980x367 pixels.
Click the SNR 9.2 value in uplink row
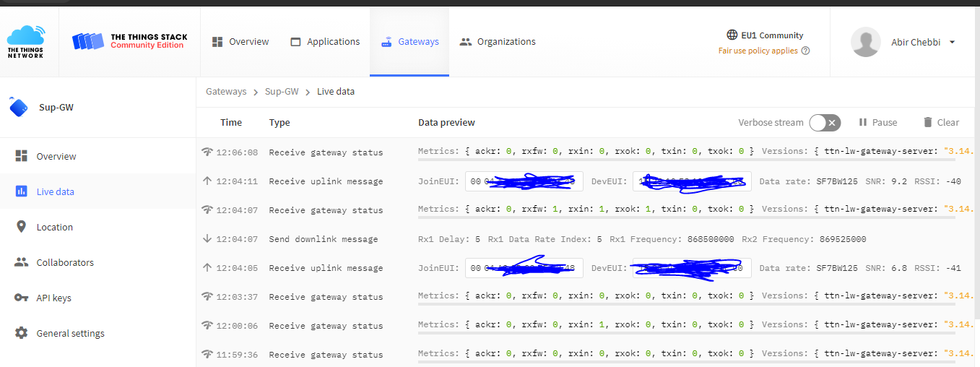tap(900, 181)
